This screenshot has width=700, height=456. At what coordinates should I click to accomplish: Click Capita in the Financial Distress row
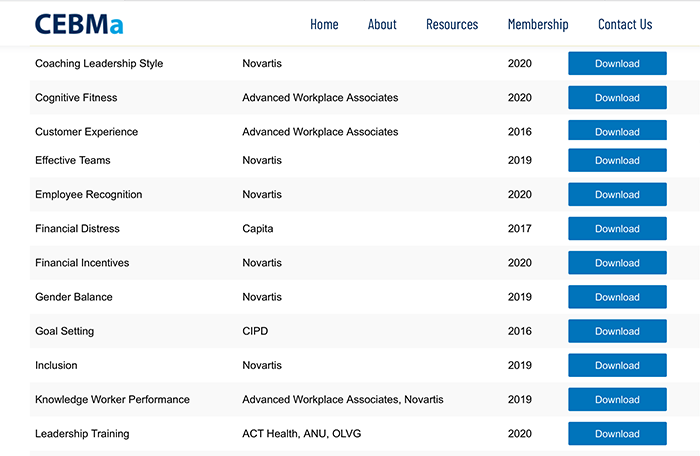click(258, 229)
